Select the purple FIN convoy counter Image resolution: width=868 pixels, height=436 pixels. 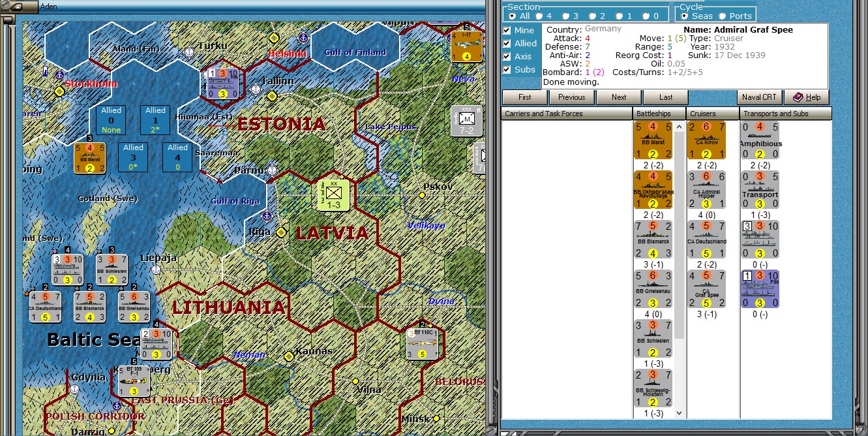[x=760, y=289]
